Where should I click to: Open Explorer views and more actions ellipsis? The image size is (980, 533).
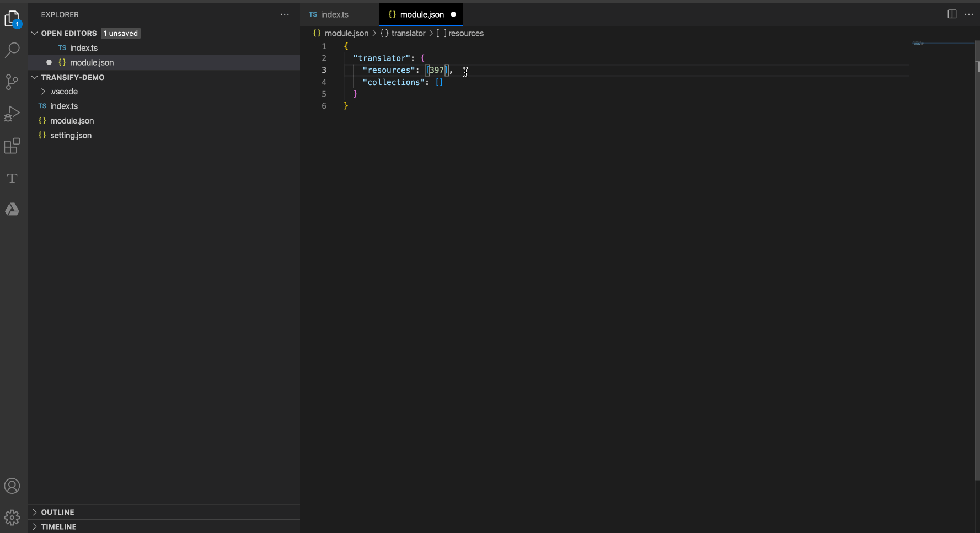tap(285, 14)
